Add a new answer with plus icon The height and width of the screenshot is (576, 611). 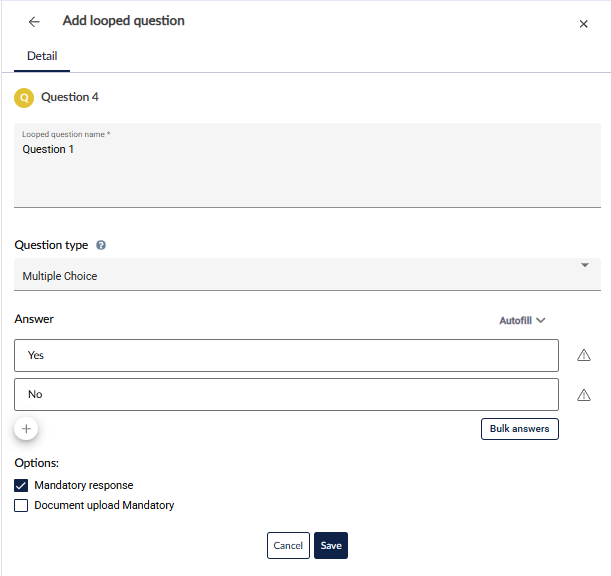(27, 428)
